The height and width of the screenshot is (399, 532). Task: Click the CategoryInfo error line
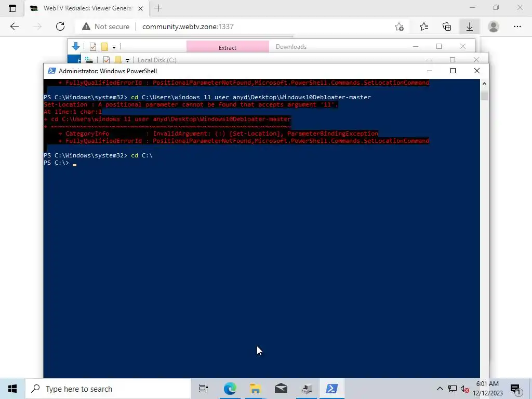(218, 134)
